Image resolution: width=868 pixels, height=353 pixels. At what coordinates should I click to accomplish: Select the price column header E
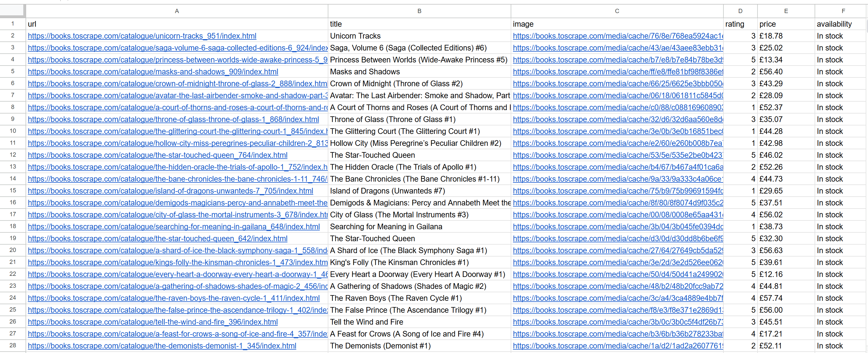coord(785,10)
